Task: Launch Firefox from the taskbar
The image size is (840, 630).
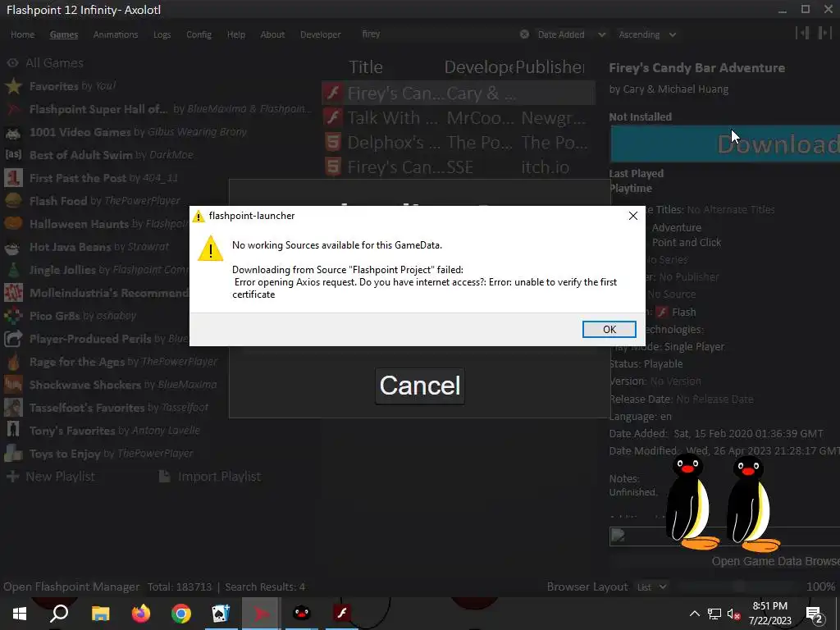Action: [141, 614]
